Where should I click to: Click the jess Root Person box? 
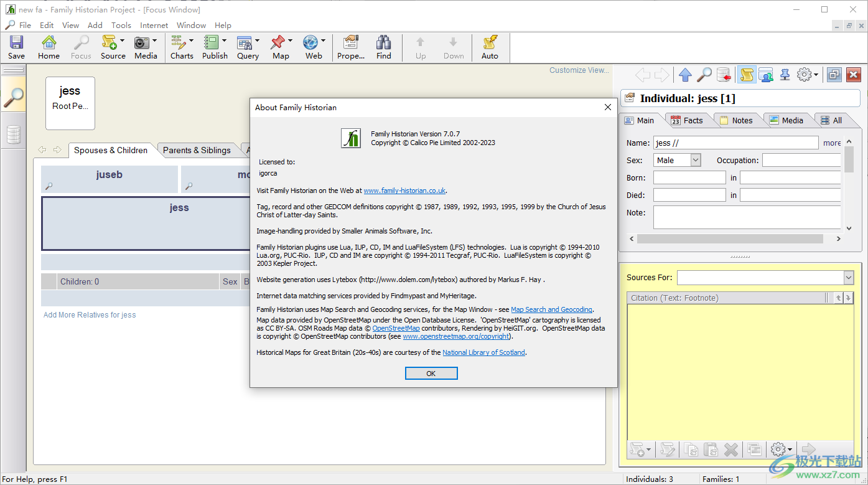70,103
